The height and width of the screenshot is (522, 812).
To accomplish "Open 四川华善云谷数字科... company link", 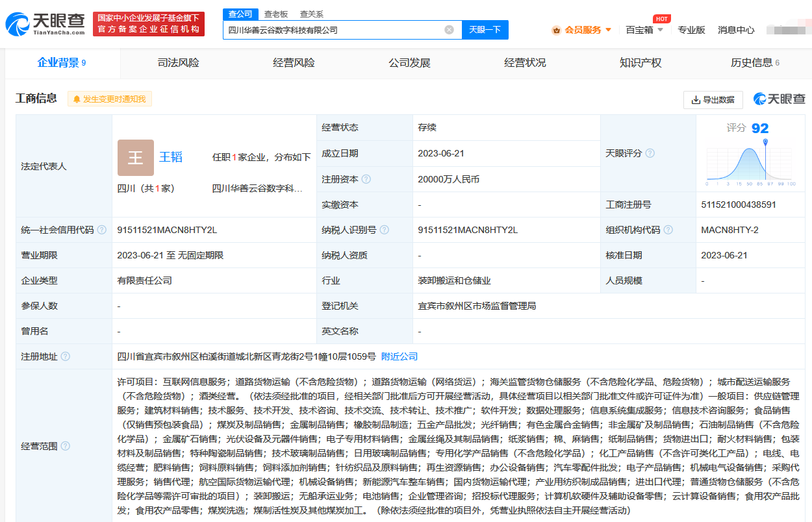I will [257, 188].
